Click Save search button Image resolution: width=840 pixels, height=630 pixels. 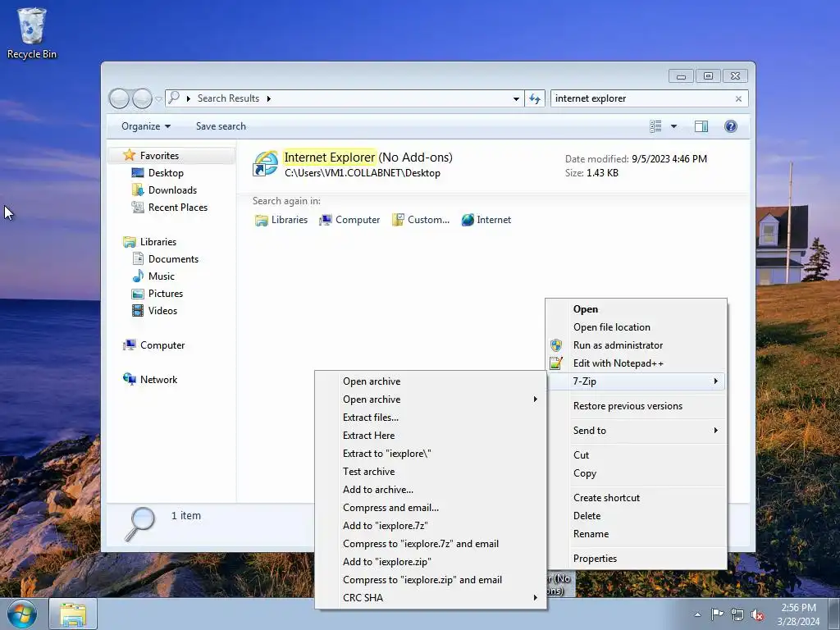pyautogui.click(x=221, y=126)
